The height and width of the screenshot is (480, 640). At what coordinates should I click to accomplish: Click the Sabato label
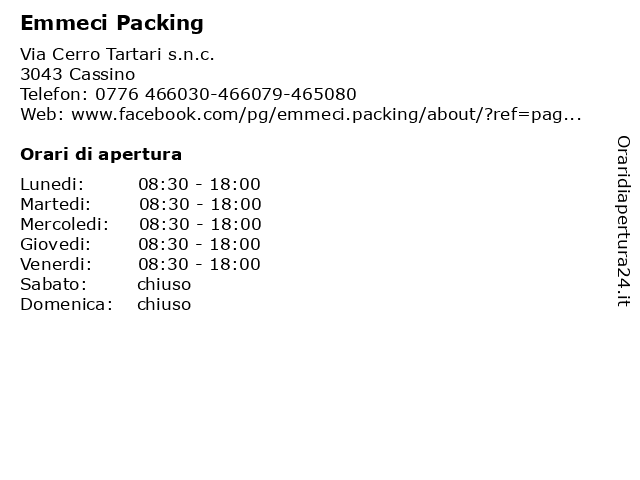point(53,284)
